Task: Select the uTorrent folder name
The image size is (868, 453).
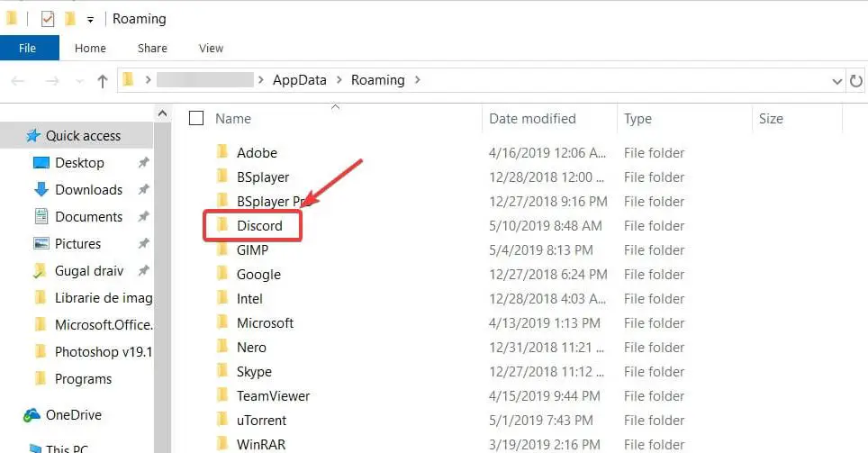Action: (x=261, y=421)
